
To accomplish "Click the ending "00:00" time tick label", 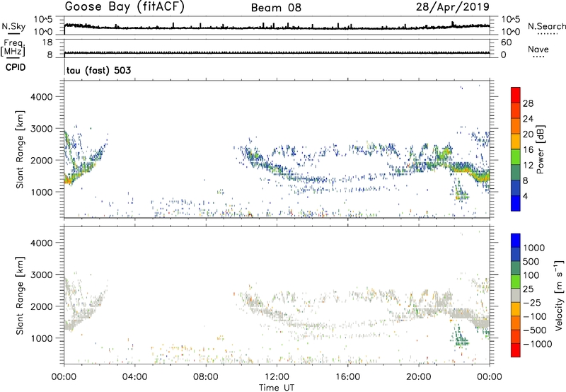I will [490, 377].
